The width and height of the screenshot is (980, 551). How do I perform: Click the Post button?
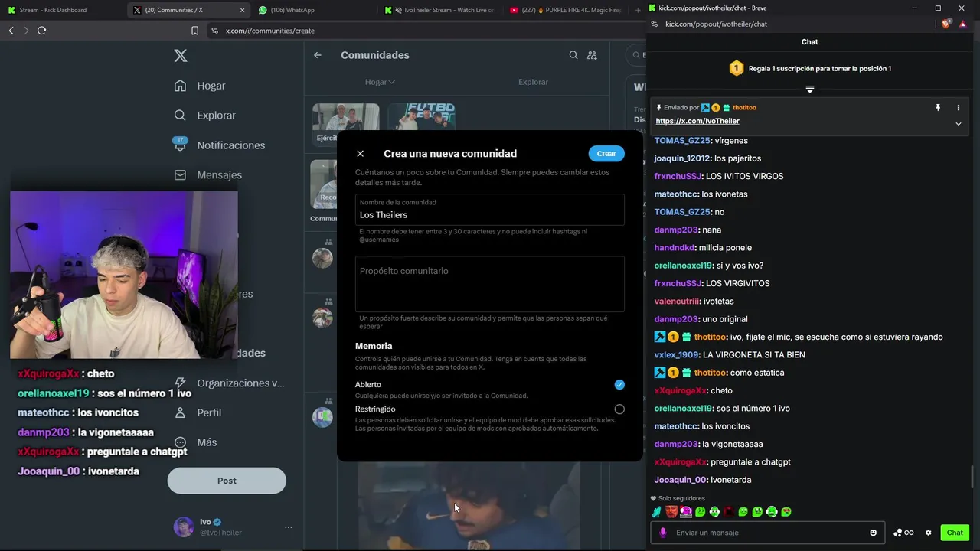(x=227, y=481)
